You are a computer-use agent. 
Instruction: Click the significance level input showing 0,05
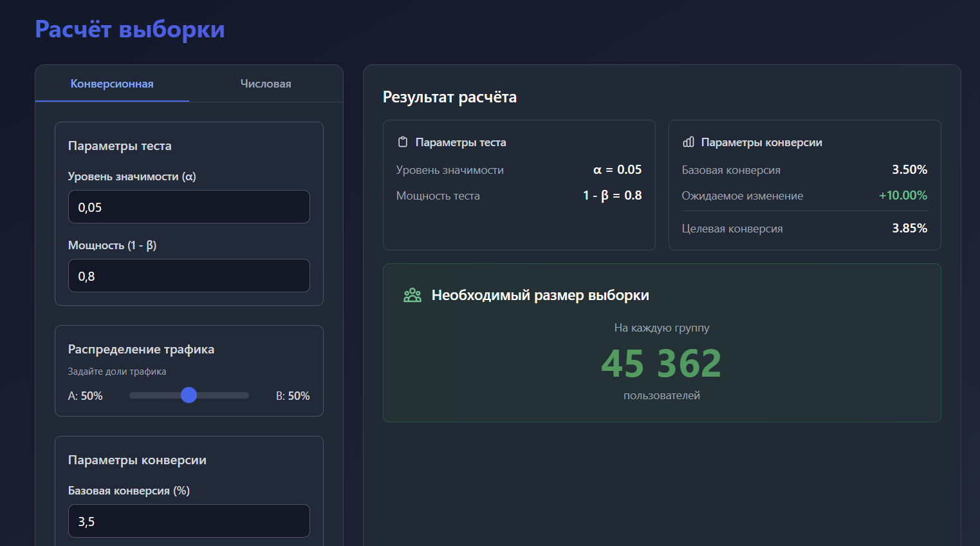[x=189, y=207]
